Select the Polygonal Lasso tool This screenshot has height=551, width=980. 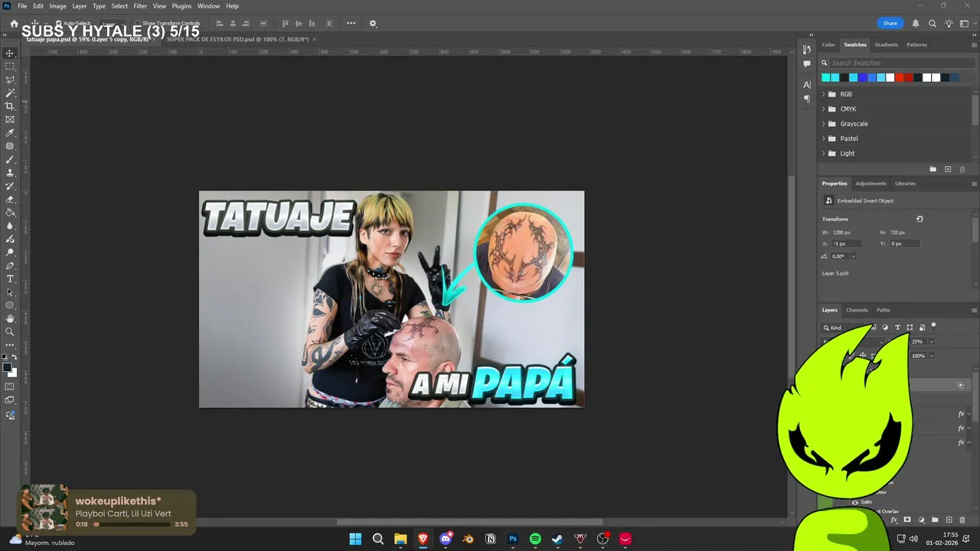(10, 80)
